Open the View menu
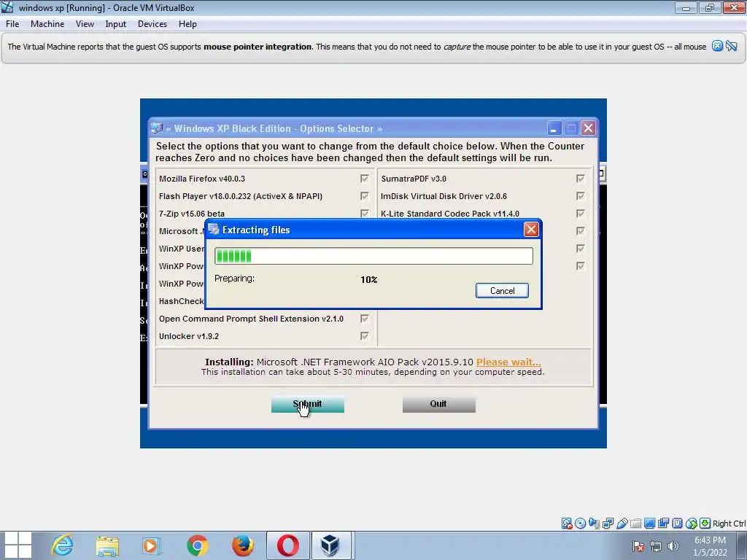Image resolution: width=747 pixels, height=560 pixels. (85, 24)
